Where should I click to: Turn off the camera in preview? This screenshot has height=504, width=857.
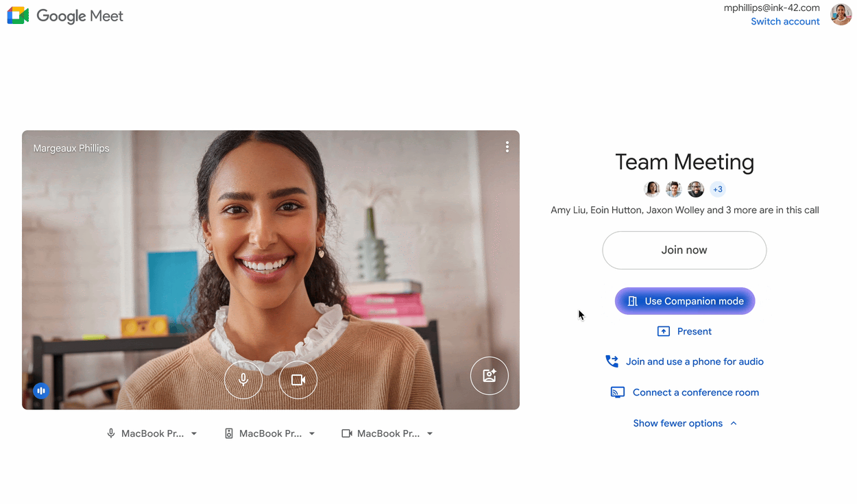(298, 380)
